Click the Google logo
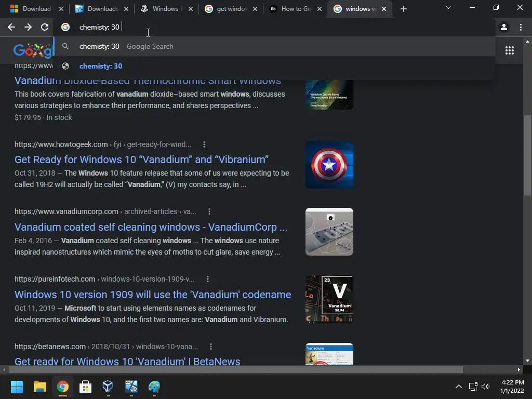The image size is (532, 399). point(33,50)
